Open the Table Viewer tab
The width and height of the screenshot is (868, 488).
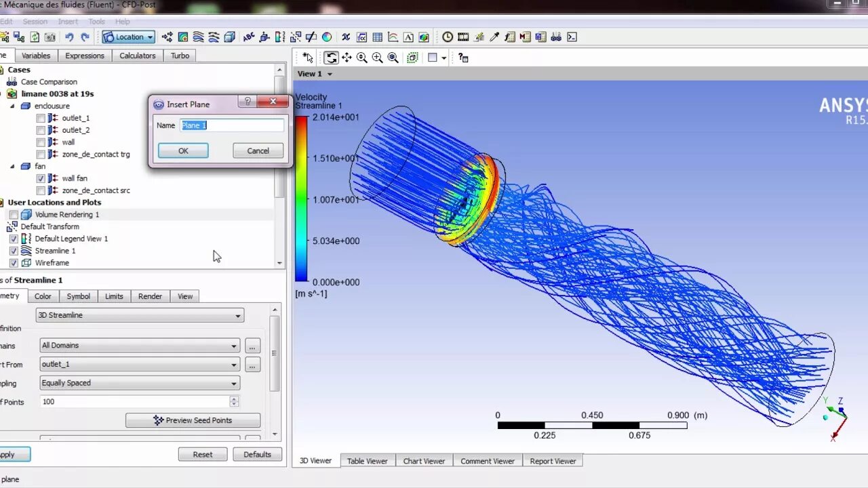click(368, 461)
